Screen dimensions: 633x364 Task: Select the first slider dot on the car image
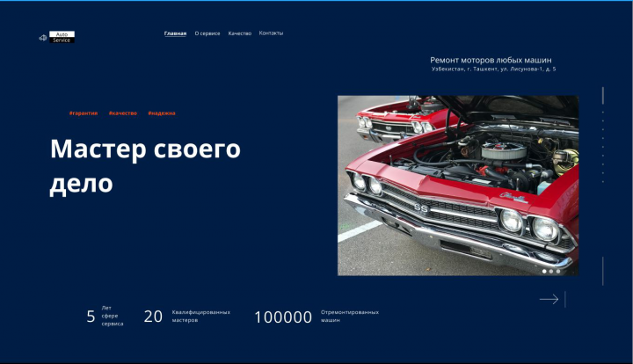[x=544, y=271]
